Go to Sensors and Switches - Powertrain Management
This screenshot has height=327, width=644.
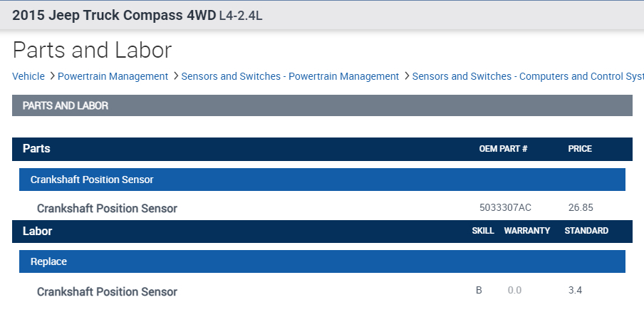[290, 76]
